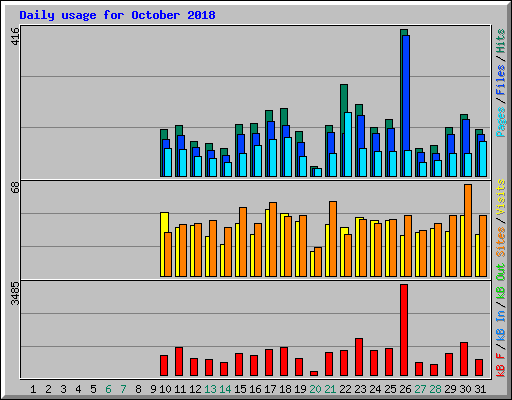Viewport: 512px width, 400px height.
Task: Click weekend day 13 on the x-axis
Action: 210,389
